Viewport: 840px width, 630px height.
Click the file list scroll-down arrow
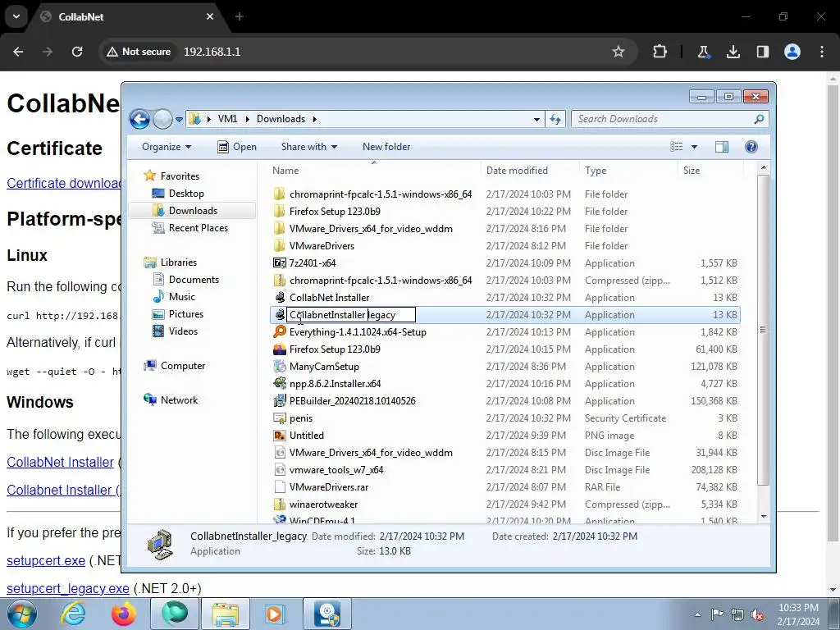point(764,517)
